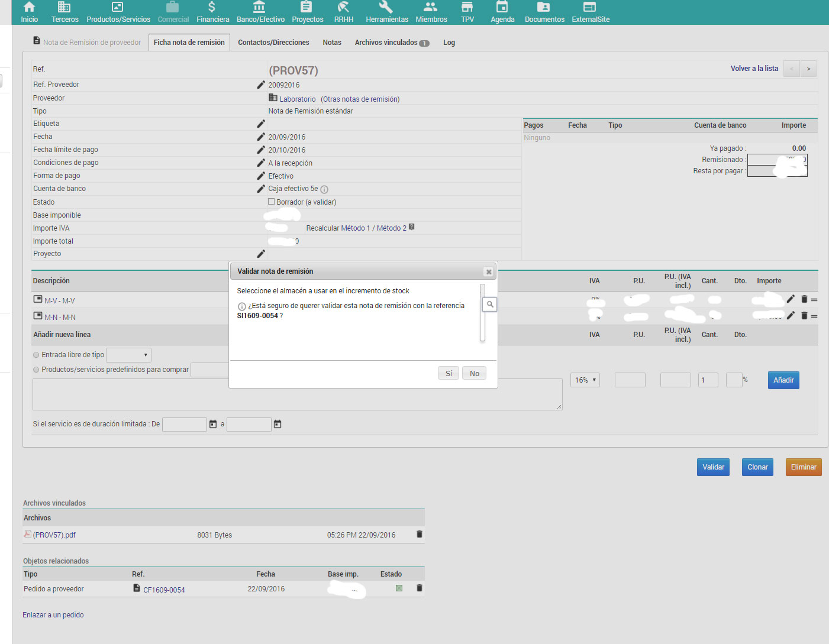
Task: Open the 16% IVA rate dropdown
Action: point(585,380)
